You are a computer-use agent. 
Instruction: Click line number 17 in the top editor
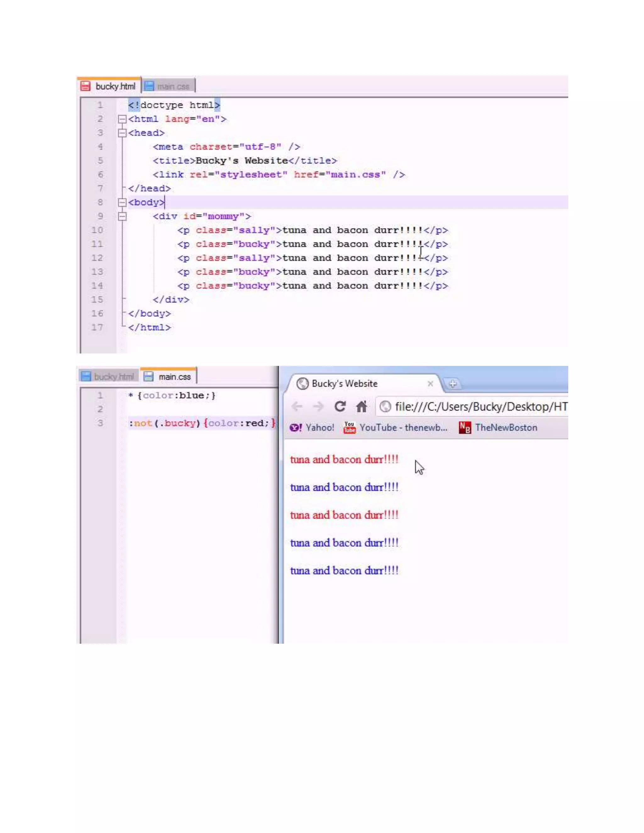click(97, 328)
